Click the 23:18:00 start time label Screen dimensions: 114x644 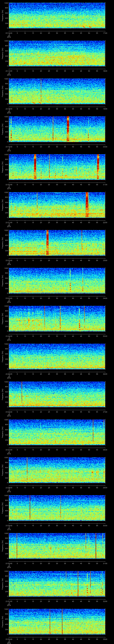click(x=9, y=109)
